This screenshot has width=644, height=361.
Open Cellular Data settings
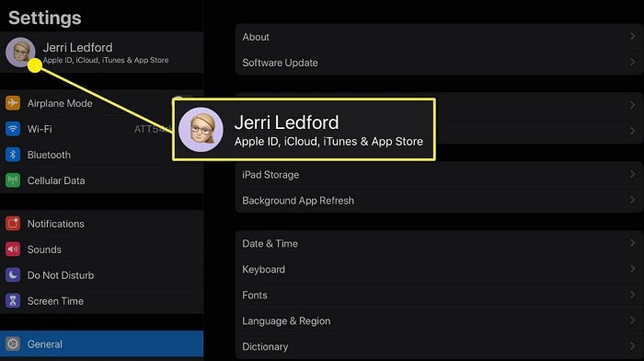(101, 180)
